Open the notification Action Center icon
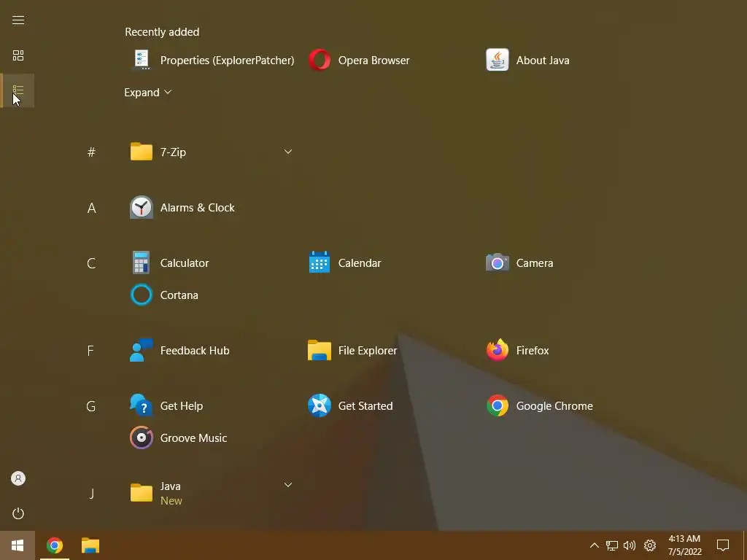 coord(723,545)
